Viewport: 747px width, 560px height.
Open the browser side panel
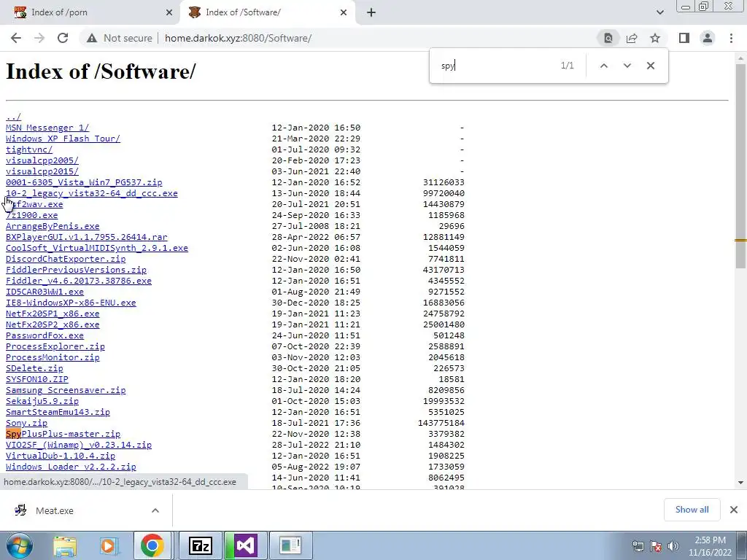pos(684,38)
